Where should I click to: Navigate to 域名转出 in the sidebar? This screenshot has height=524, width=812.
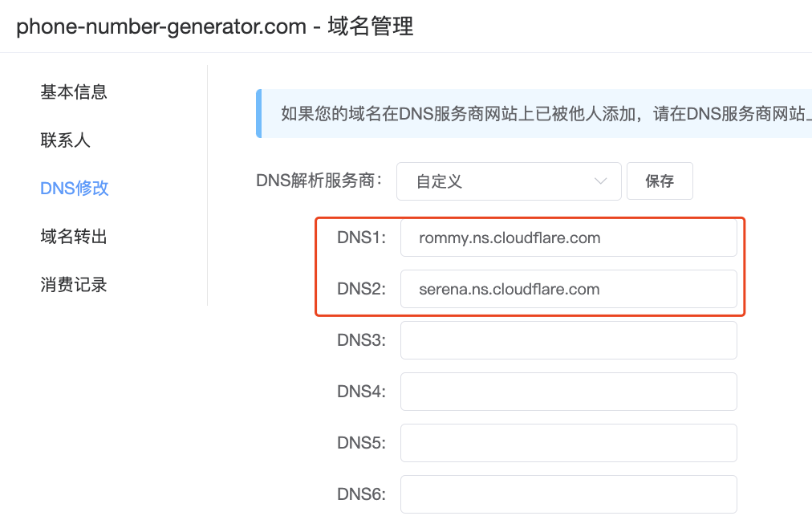pyautogui.click(x=74, y=237)
